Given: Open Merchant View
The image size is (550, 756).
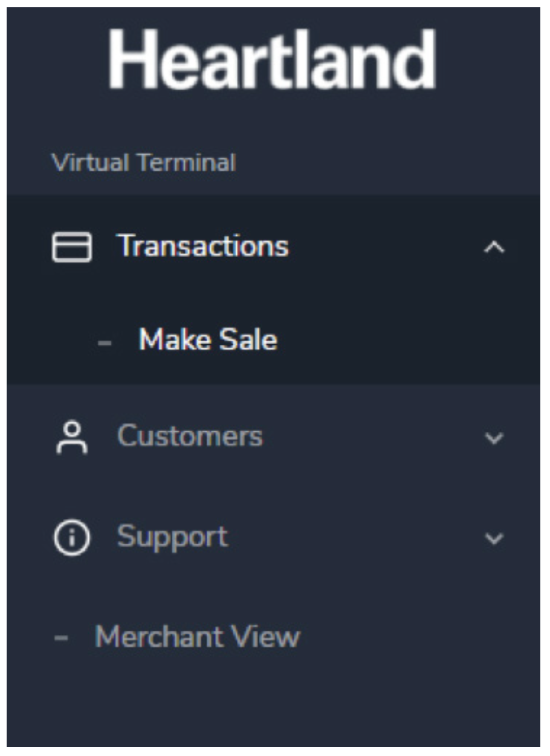Looking at the screenshot, I should (x=197, y=637).
